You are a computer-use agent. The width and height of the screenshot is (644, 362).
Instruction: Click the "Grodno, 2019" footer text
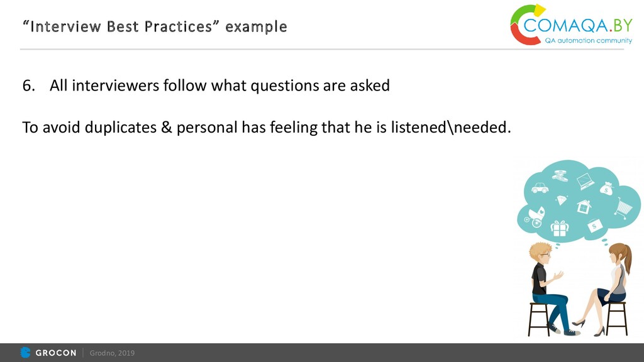click(x=112, y=353)
